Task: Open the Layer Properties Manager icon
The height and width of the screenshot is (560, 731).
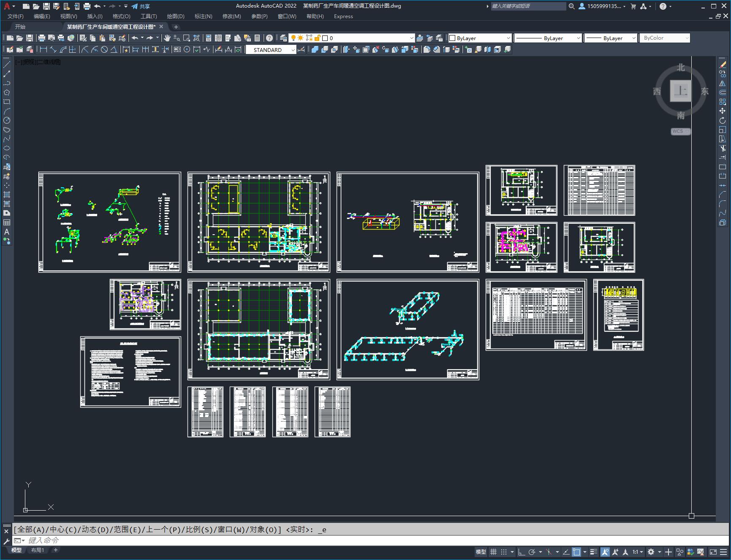Action: [x=283, y=38]
